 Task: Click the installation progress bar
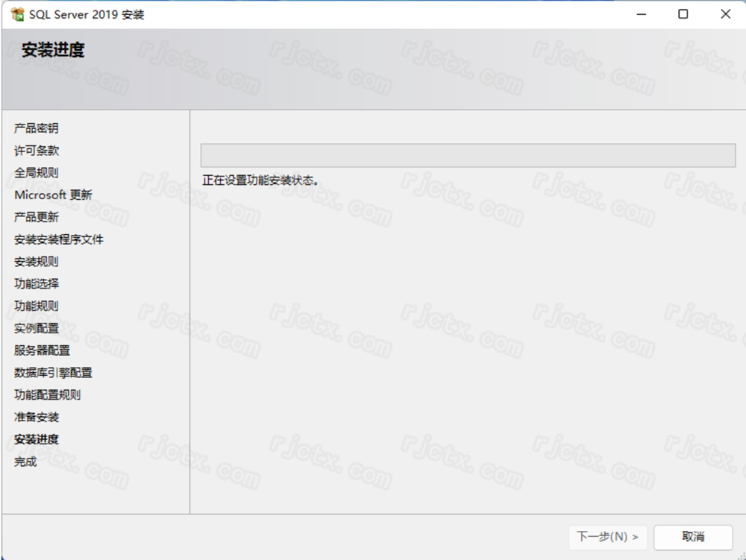coord(468,155)
